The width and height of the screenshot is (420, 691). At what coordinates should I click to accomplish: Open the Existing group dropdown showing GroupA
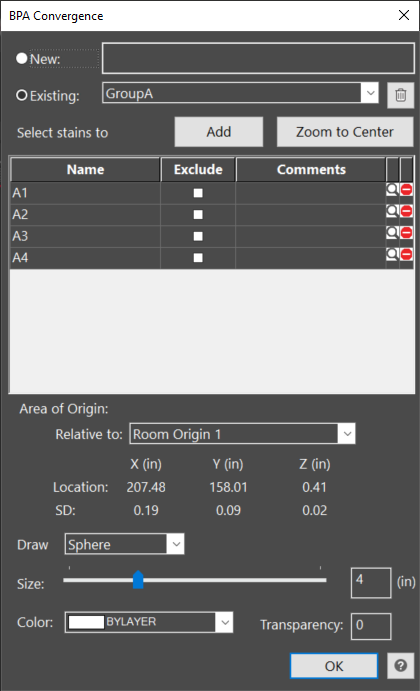coord(240,93)
